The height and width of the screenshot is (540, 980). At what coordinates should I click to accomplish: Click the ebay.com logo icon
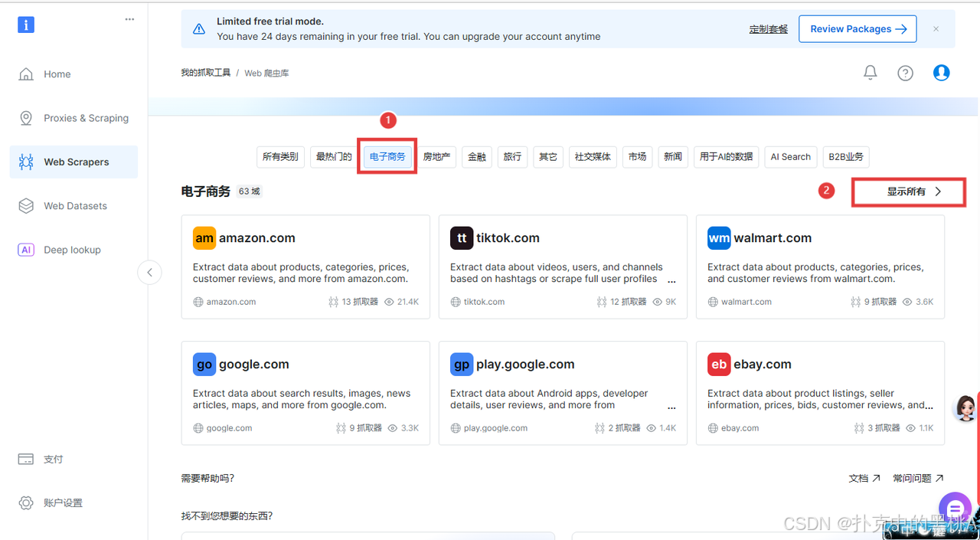pos(719,365)
